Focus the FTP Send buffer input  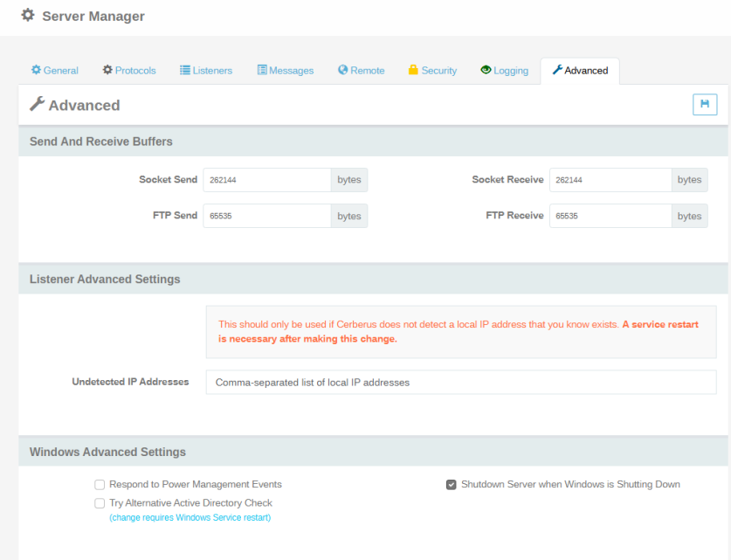(266, 216)
